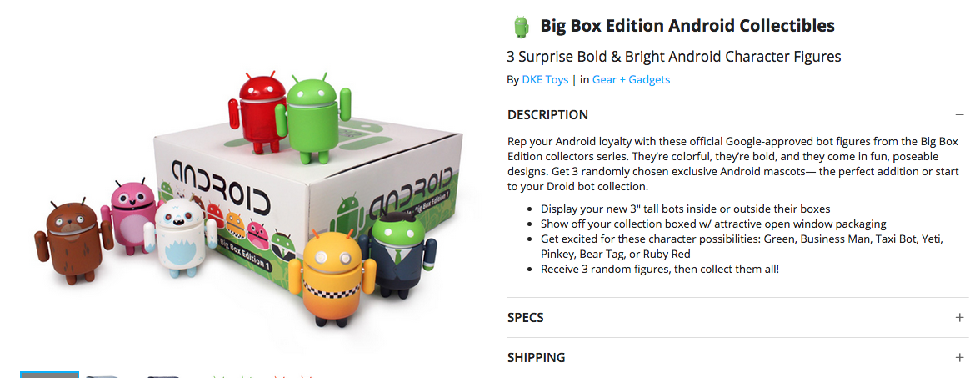The height and width of the screenshot is (378, 980).
Task: Expand the SPECS section with the plus icon
Action: coord(959,317)
